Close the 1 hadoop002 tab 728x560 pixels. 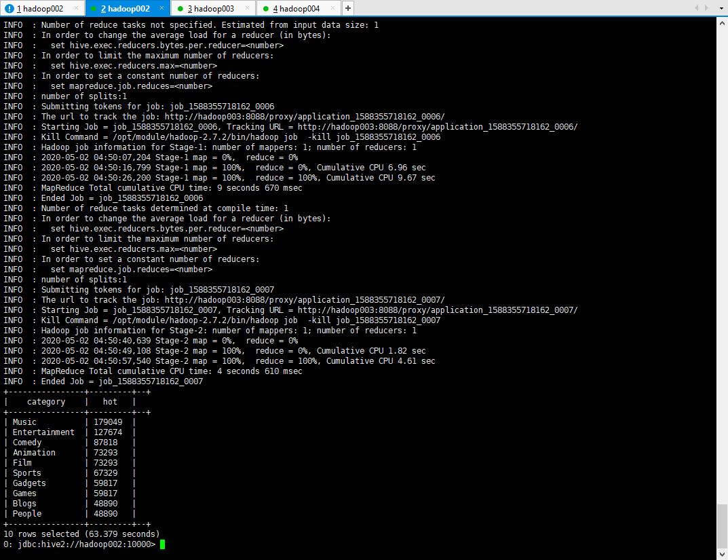(76, 8)
